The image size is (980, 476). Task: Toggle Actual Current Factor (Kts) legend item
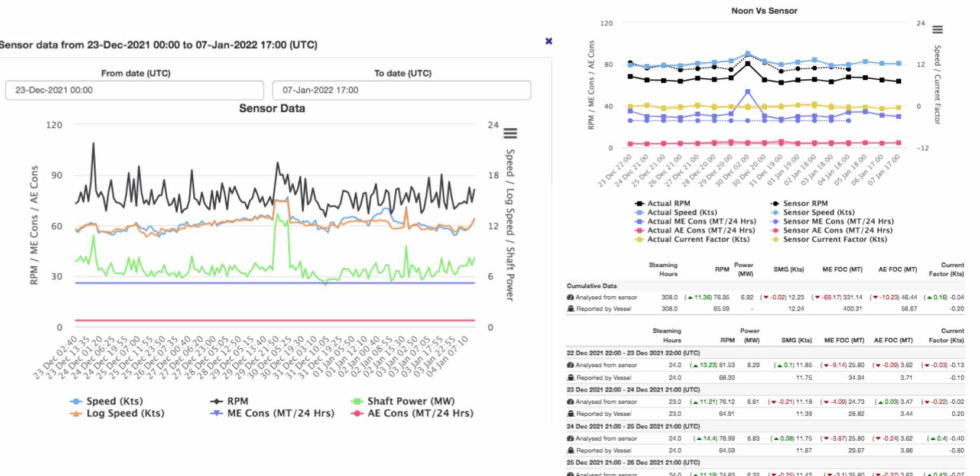point(692,239)
